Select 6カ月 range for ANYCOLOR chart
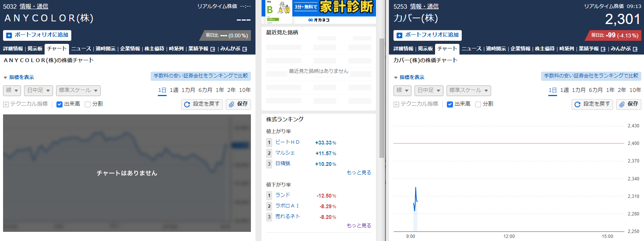The image size is (644, 241). coord(205,90)
